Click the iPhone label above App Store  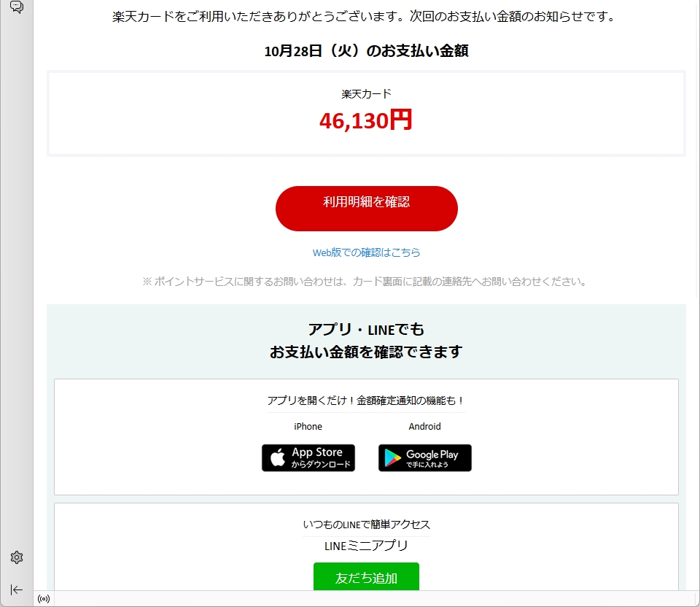(x=308, y=427)
